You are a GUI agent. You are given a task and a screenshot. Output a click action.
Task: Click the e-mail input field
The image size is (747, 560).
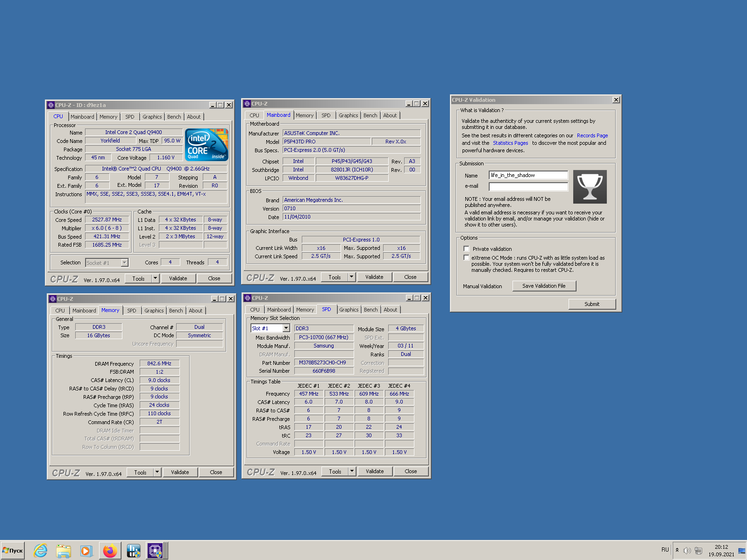[x=528, y=186]
